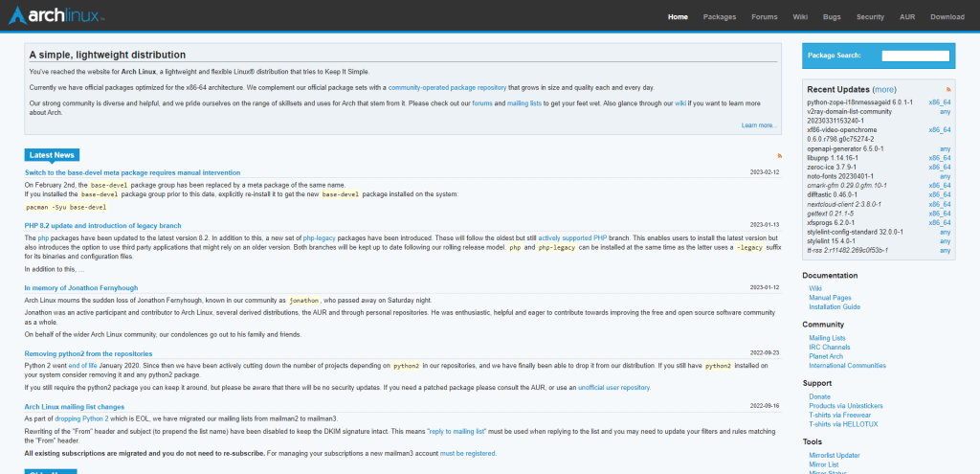Go to the Home nav item
980x474 pixels.
click(678, 17)
